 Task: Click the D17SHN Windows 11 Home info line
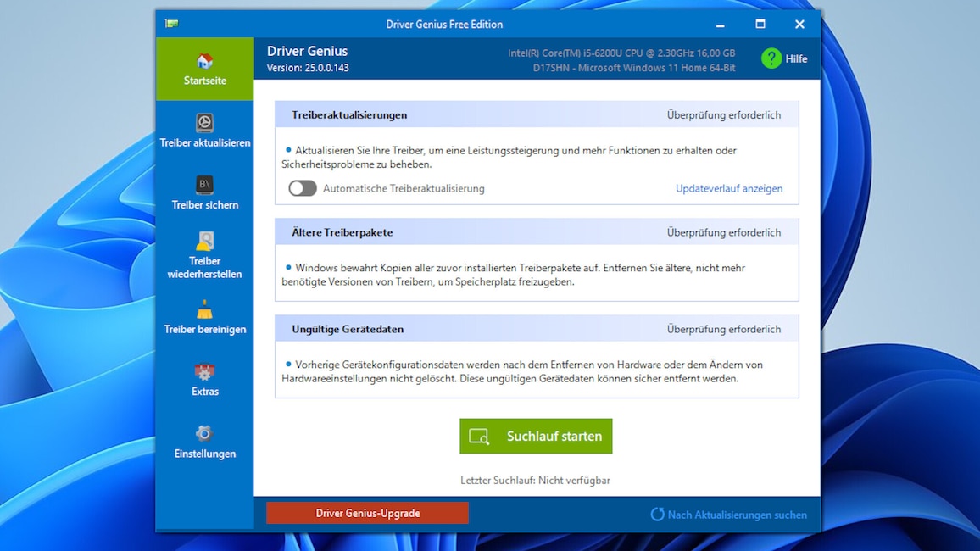[x=634, y=68]
